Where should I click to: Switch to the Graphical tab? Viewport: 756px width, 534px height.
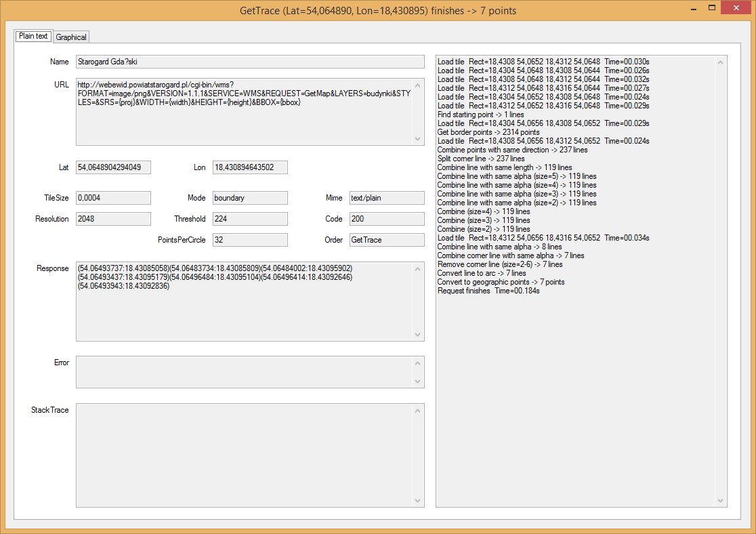pyautogui.click(x=70, y=37)
